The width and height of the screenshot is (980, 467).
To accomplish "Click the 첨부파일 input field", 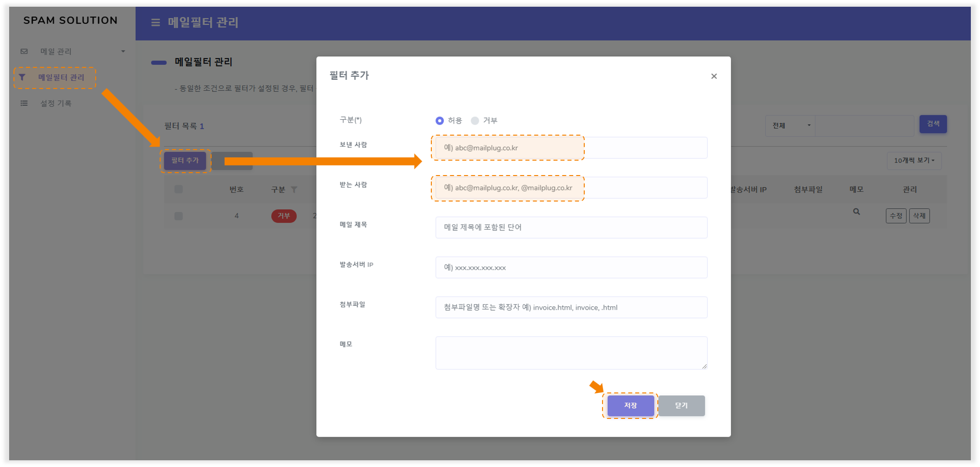I will [571, 307].
